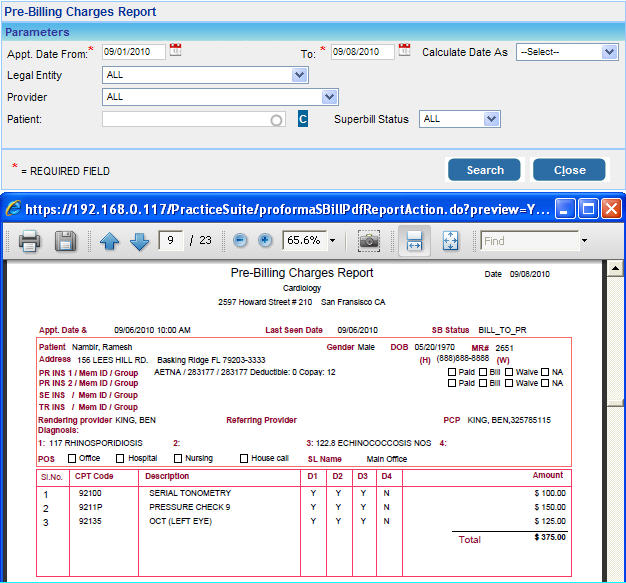Image resolution: width=626 pixels, height=583 pixels.
Task: Click OCT (LEFT EYE) description
Action: click(180, 521)
